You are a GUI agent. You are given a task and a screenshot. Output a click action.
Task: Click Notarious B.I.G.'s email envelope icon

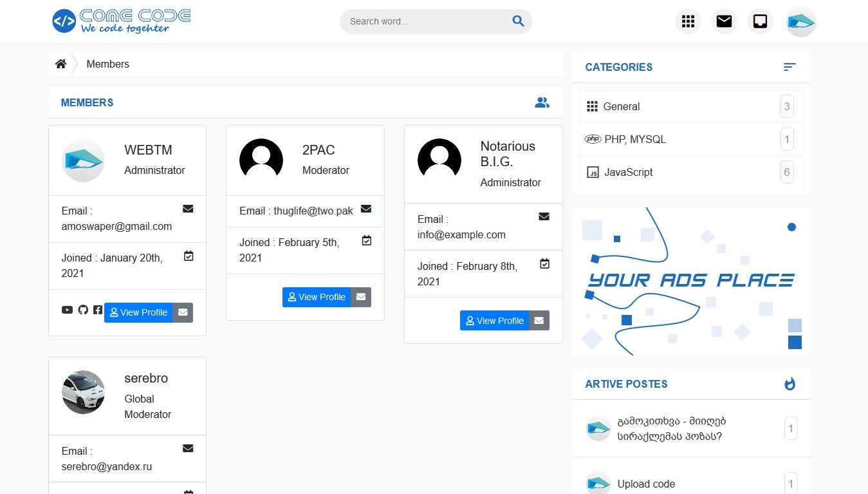pyautogui.click(x=544, y=216)
